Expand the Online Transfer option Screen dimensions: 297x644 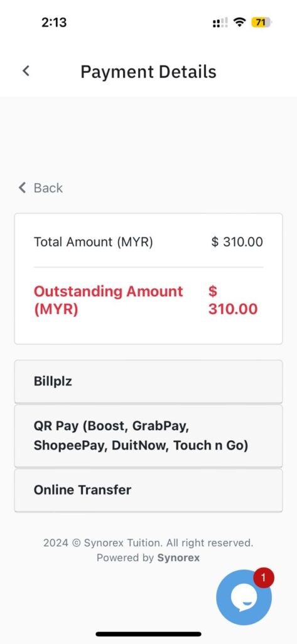tap(148, 491)
